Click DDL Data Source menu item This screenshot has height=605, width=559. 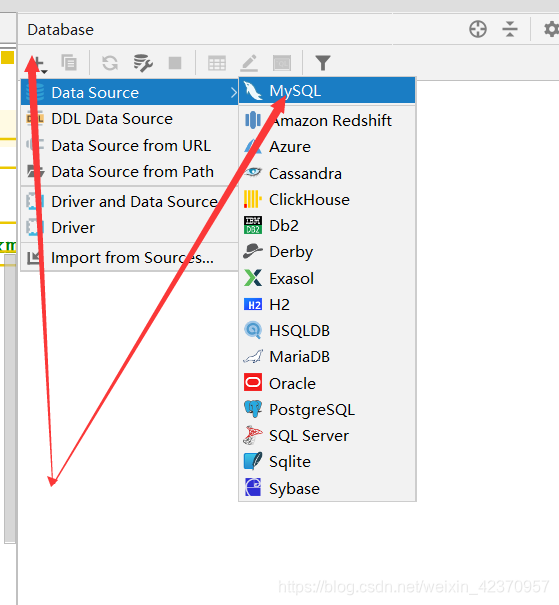coord(130,119)
